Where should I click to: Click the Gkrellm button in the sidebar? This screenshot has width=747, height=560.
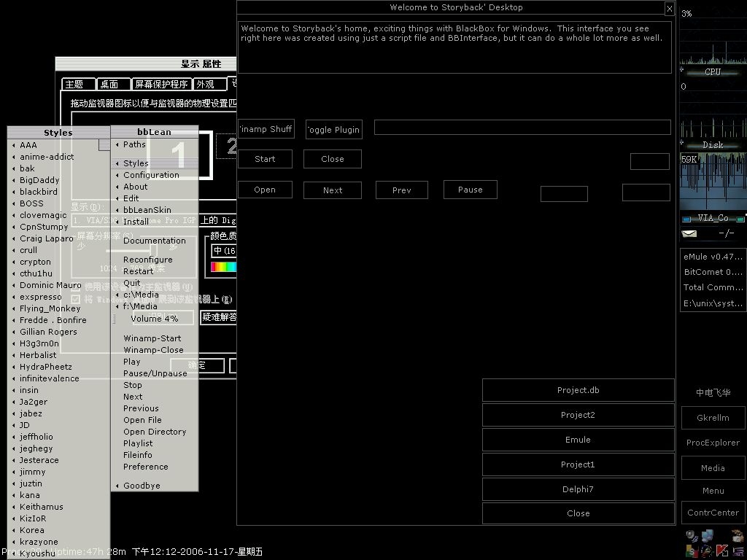click(x=713, y=418)
